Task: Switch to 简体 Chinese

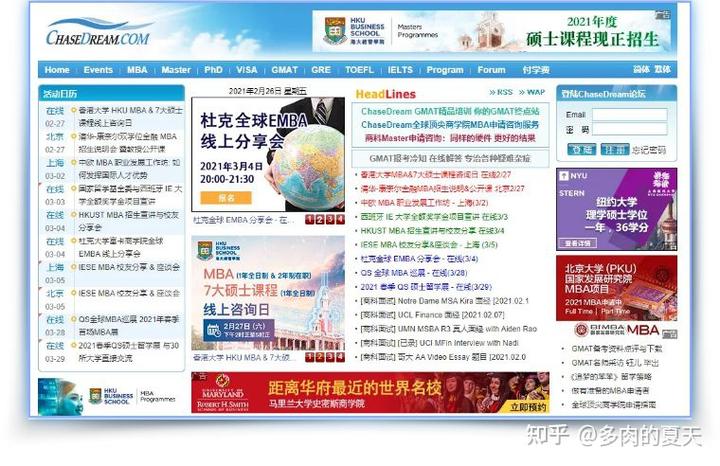Action: (641, 69)
